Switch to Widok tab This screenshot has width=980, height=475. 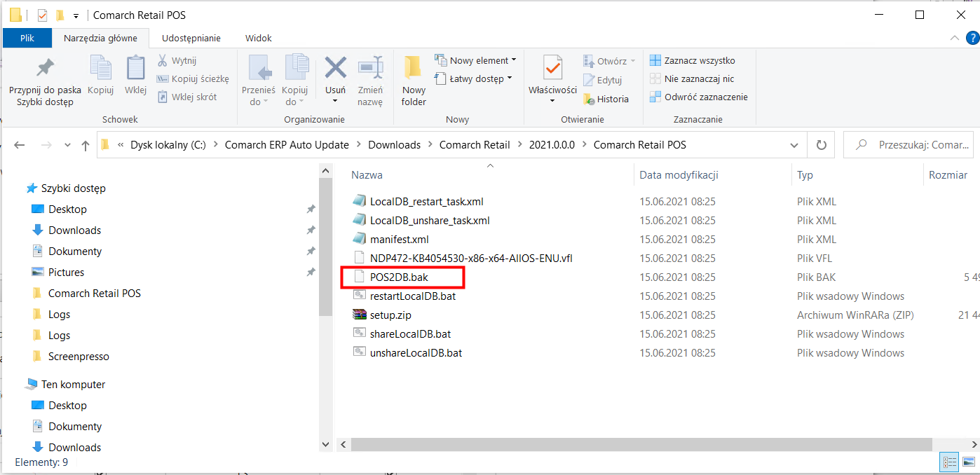coord(259,38)
